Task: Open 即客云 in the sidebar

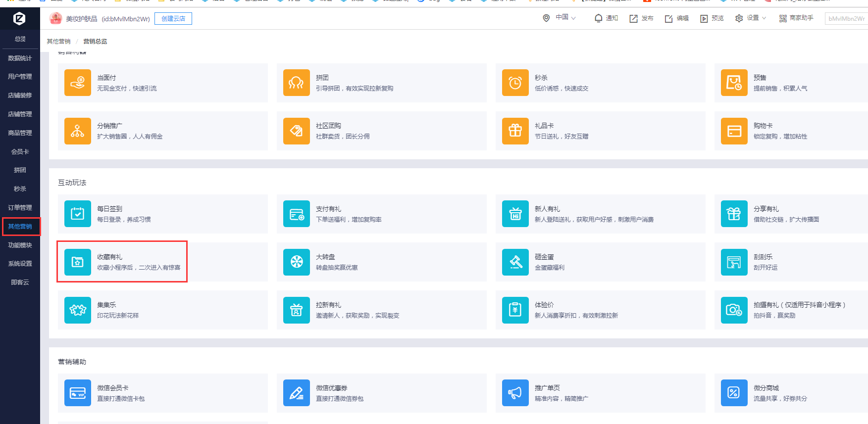Action: (x=20, y=283)
